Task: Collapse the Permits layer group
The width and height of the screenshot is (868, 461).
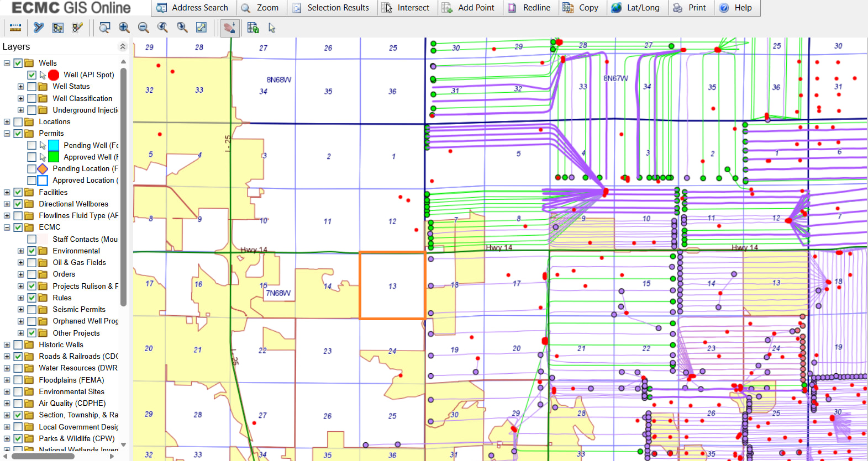Action: pos(7,134)
